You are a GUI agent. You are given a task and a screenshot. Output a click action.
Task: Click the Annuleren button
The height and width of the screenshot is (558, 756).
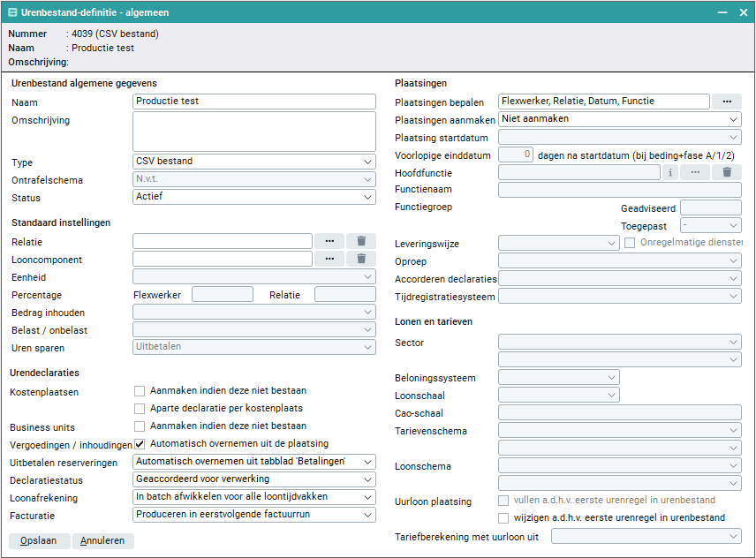click(x=103, y=540)
